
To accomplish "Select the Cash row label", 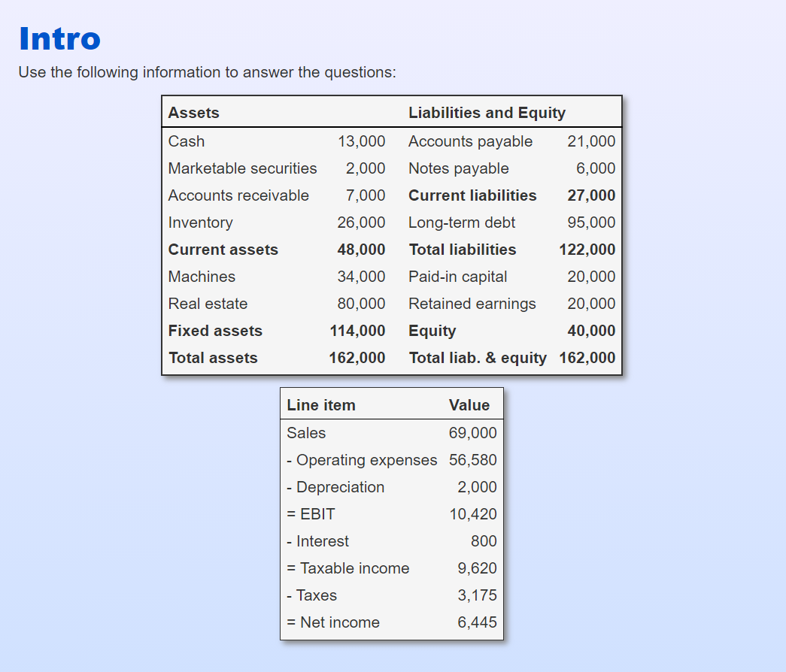I will 187,141.
